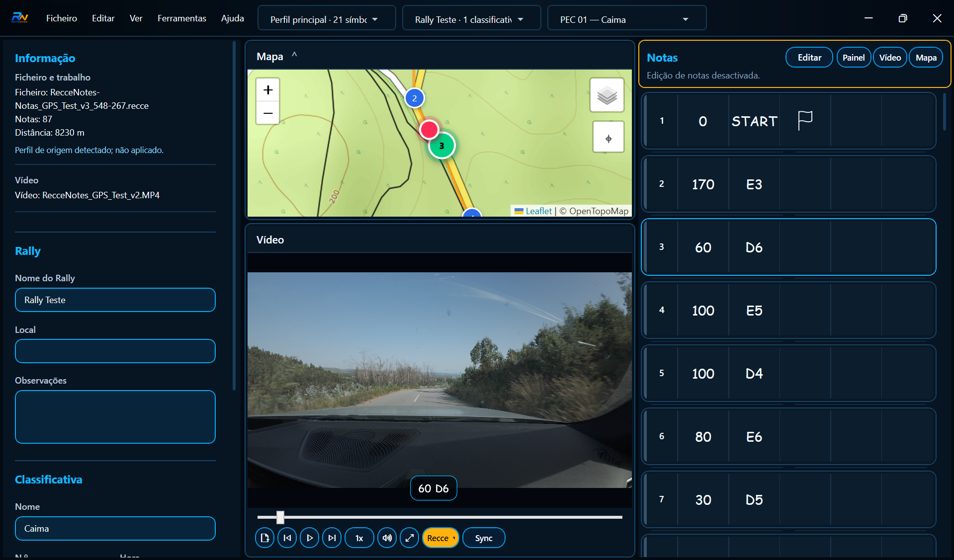Select green map marker number 3
Screen dimensions: 954x560
point(441,146)
